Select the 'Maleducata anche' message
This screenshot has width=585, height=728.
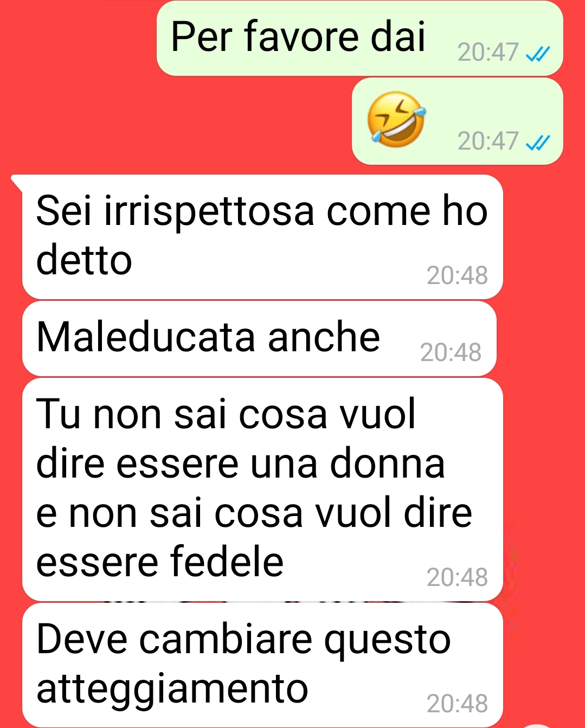[259, 339]
